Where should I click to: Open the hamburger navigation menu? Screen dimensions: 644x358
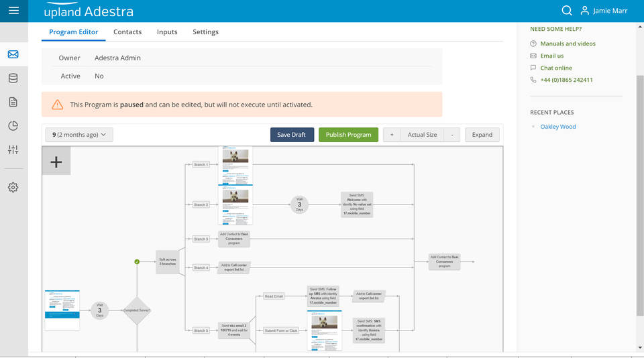[13, 11]
